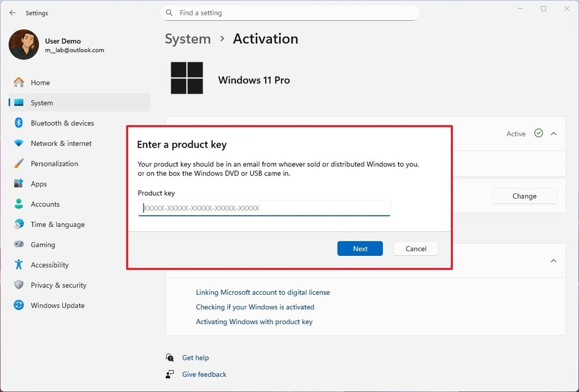Image resolution: width=579 pixels, height=392 pixels.
Task: Open the Activating Windows with product key link
Action: tap(254, 321)
